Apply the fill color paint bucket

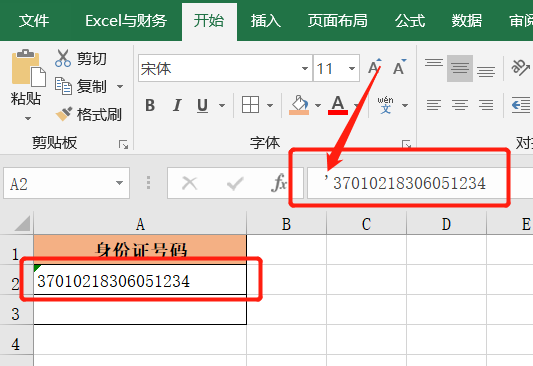tap(299, 105)
